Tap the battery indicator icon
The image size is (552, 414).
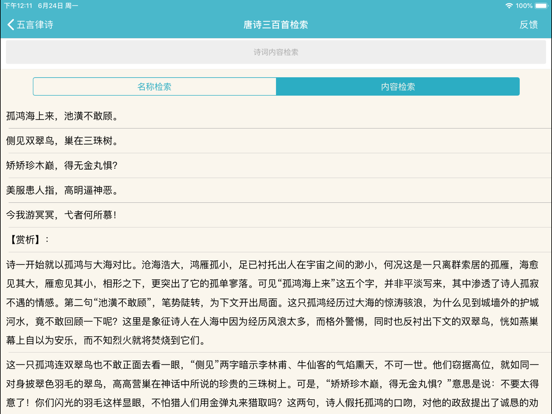[541, 6]
